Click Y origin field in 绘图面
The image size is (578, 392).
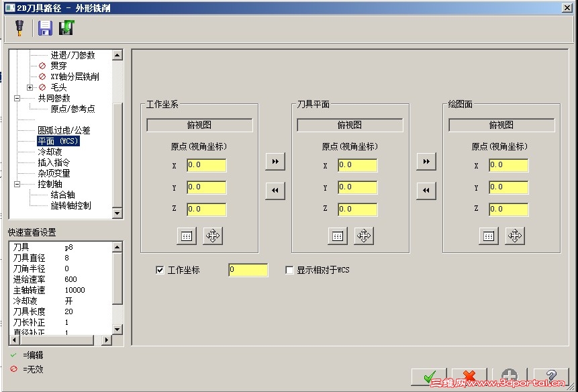click(509, 187)
